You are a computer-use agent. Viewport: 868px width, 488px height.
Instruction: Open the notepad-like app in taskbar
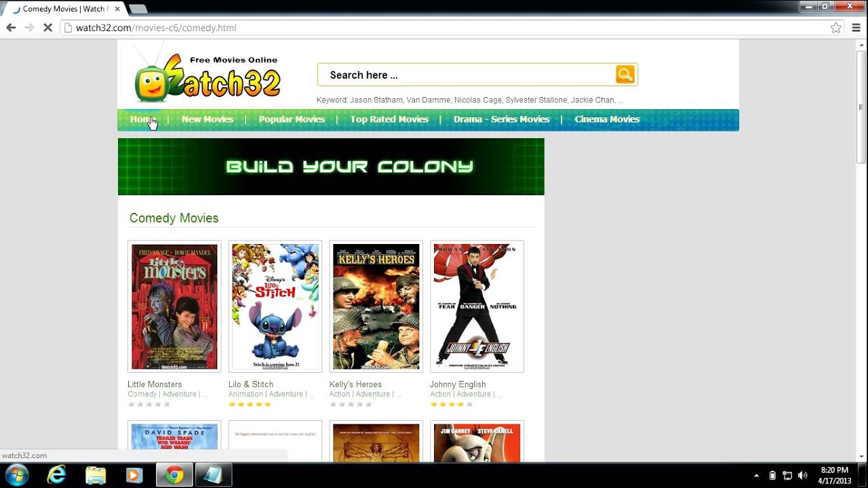214,475
